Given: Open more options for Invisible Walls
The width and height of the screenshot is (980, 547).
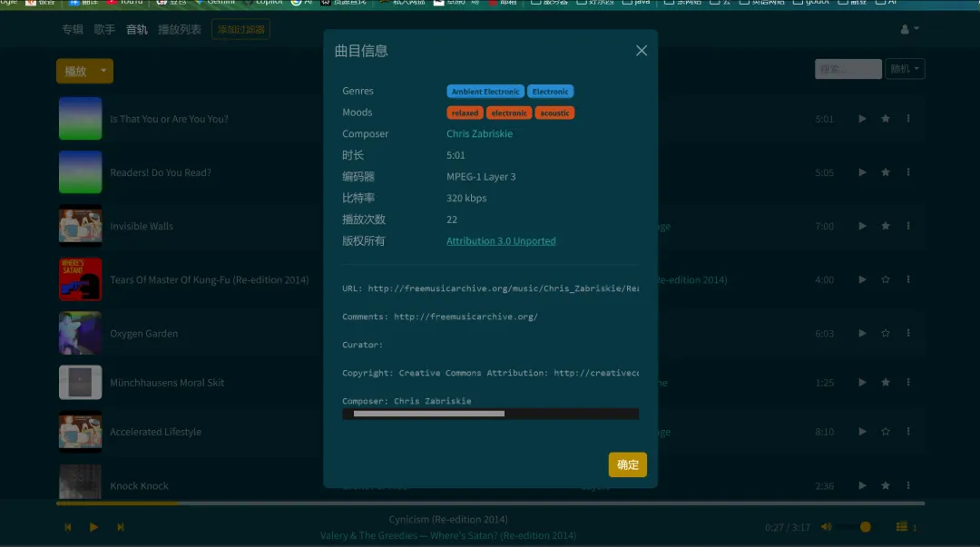Looking at the screenshot, I should point(908,226).
